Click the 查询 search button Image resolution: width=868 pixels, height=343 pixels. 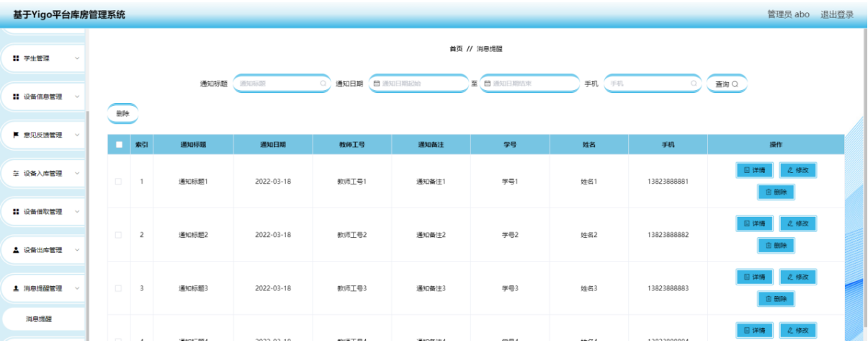[726, 84]
